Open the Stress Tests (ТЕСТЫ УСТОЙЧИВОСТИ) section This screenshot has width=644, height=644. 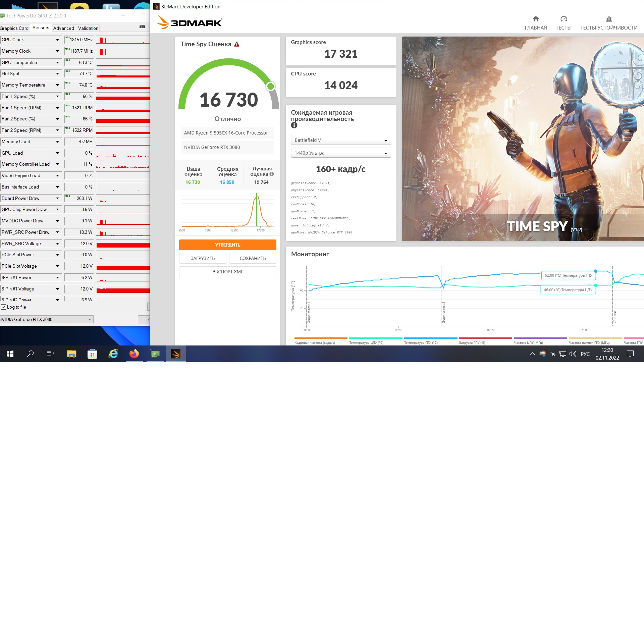tap(608, 23)
